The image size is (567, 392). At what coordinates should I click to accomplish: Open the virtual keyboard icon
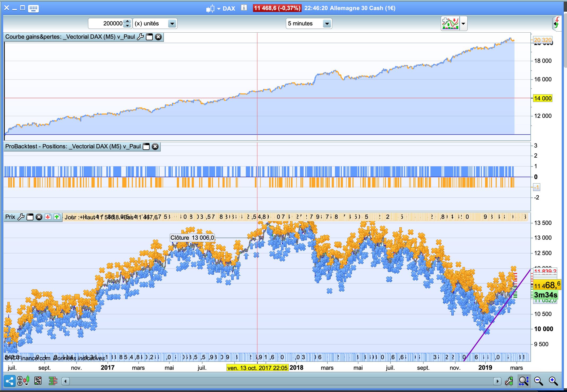(33, 8)
